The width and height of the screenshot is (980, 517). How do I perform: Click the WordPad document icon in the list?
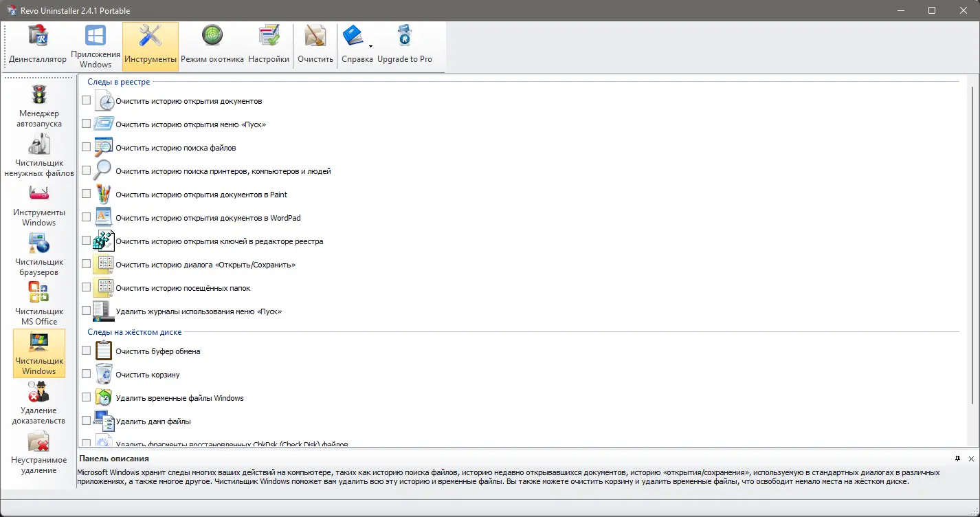click(x=104, y=218)
